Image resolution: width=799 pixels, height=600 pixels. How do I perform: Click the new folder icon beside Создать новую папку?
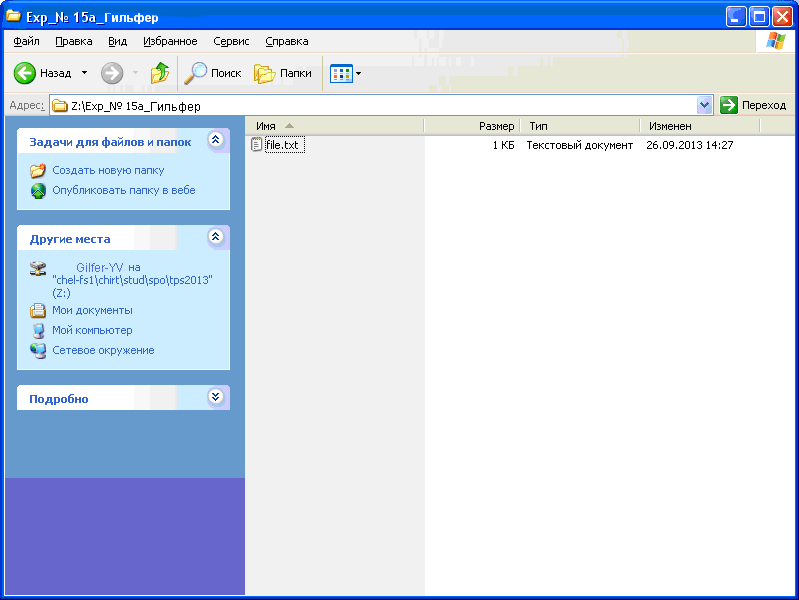(x=38, y=170)
